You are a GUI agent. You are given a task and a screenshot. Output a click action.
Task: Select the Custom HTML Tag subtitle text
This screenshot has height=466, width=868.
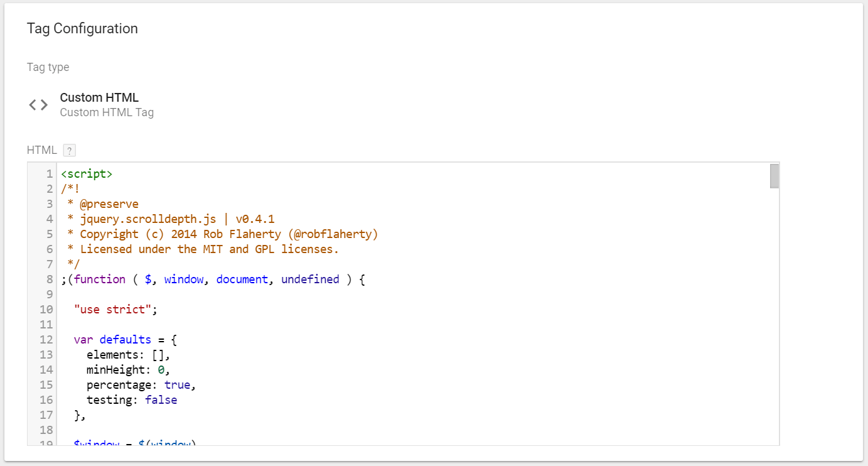[x=107, y=112]
